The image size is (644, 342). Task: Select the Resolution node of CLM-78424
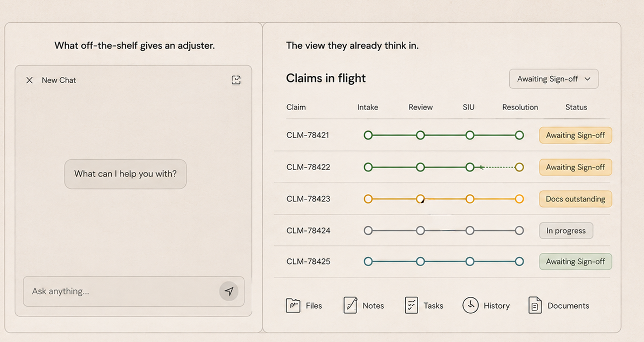(519, 230)
